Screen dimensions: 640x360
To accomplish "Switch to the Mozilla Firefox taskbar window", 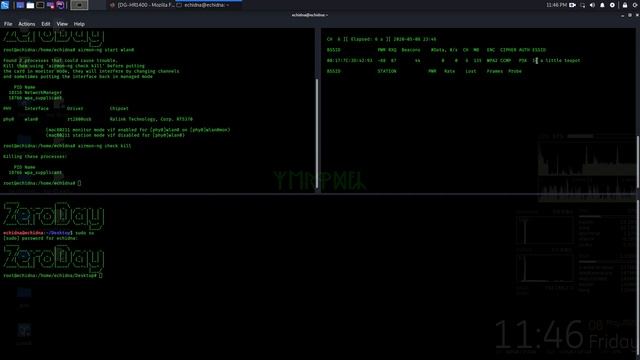I will [143, 5].
